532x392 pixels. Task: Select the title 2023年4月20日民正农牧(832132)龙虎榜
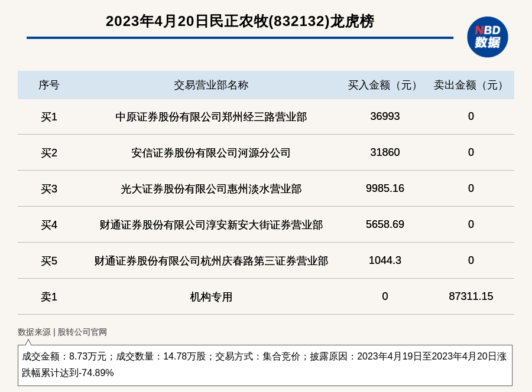[240, 21]
